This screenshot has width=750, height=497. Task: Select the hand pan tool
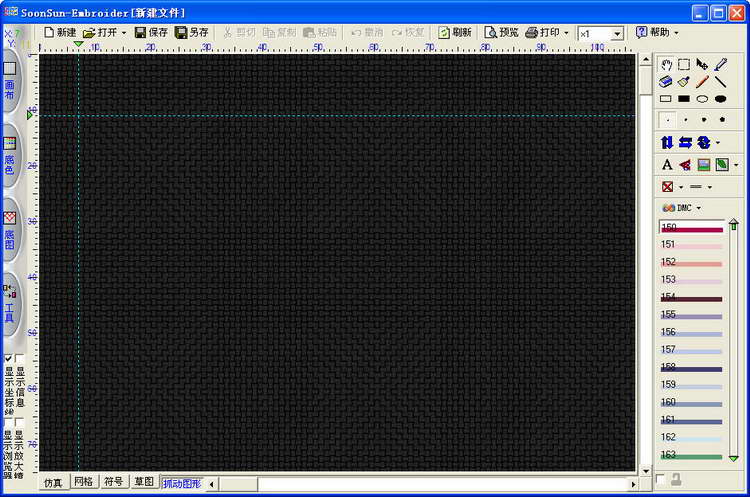(x=666, y=65)
